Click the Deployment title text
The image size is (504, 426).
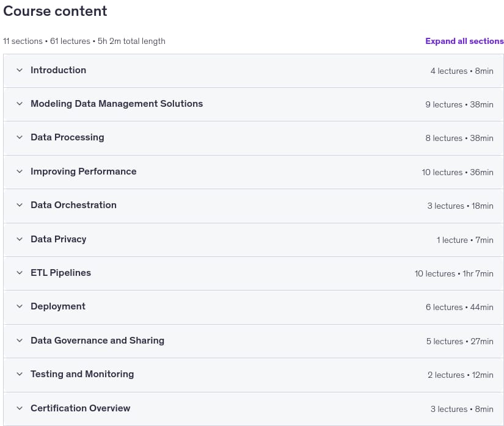58,306
